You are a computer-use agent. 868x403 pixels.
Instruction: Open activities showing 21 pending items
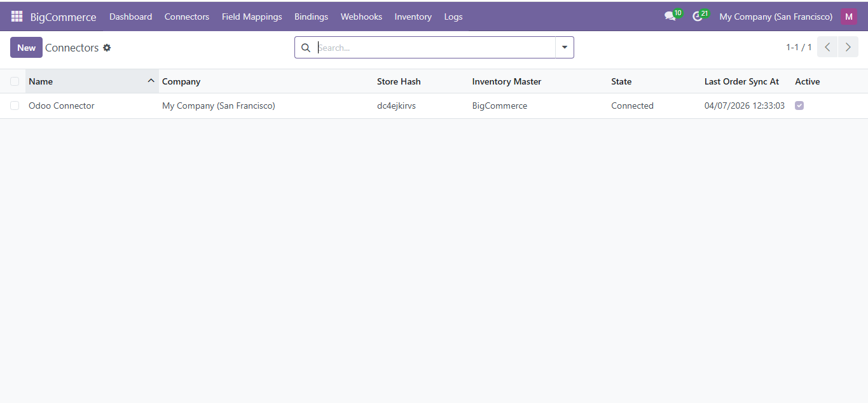click(696, 16)
